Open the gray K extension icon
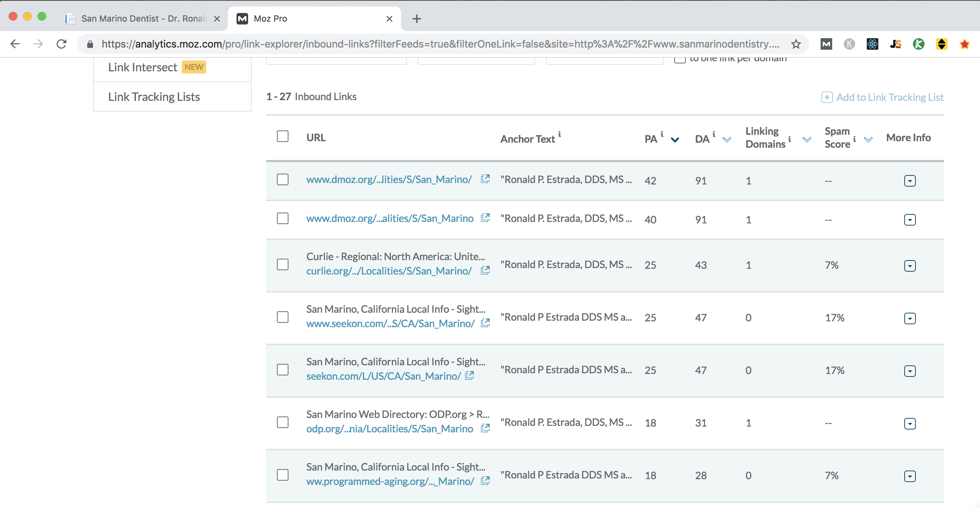Screen dimensions: 980x508 849,44
